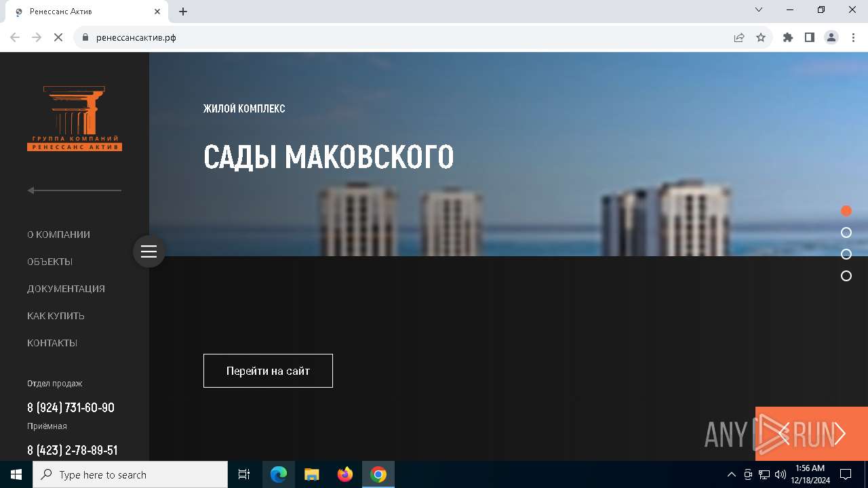Stop loading the page
868x488 pixels.
58,37
